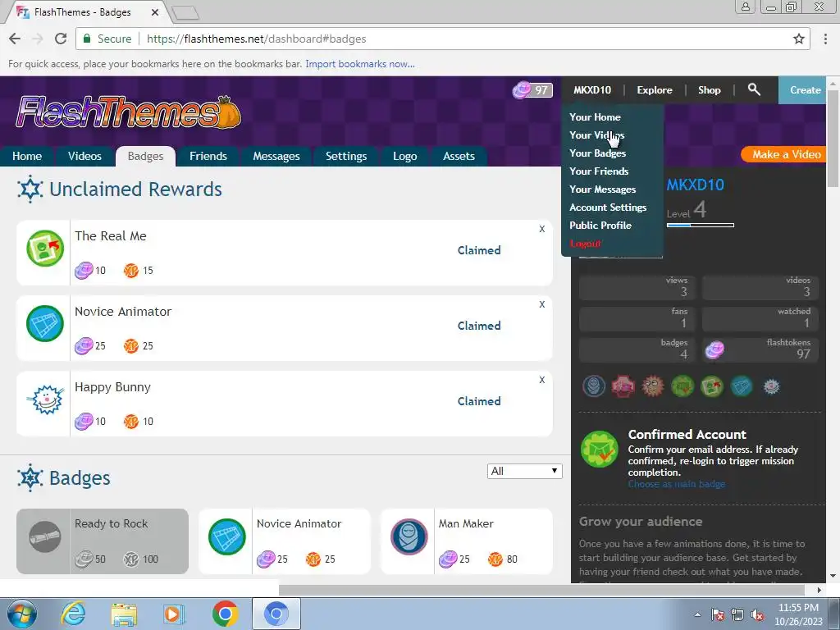Click the green envelope badge in sidebar row
This screenshot has width=840, height=630.
pyautogui.click(x=682, y=386)
